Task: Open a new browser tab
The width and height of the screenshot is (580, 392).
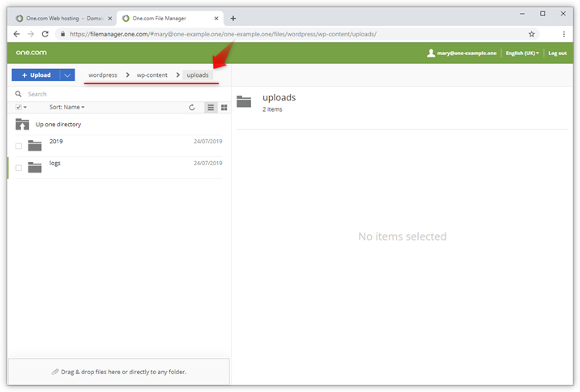Action: coord(233,18)
